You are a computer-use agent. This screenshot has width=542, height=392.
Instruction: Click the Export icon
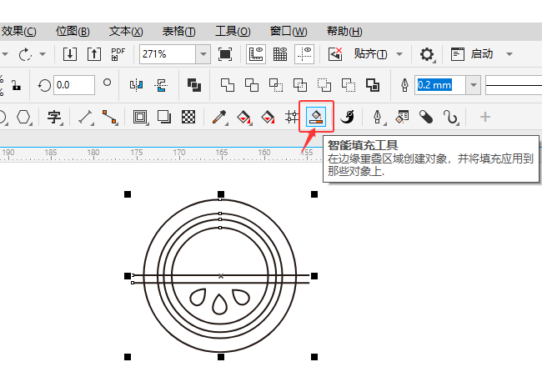(x=94, y=54)
